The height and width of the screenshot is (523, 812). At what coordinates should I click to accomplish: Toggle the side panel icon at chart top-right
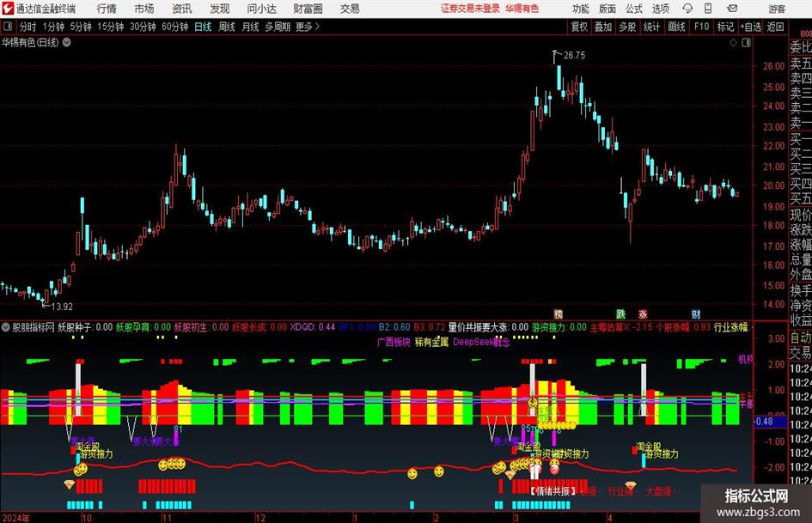pyautogui.click(x=746, y=43)
